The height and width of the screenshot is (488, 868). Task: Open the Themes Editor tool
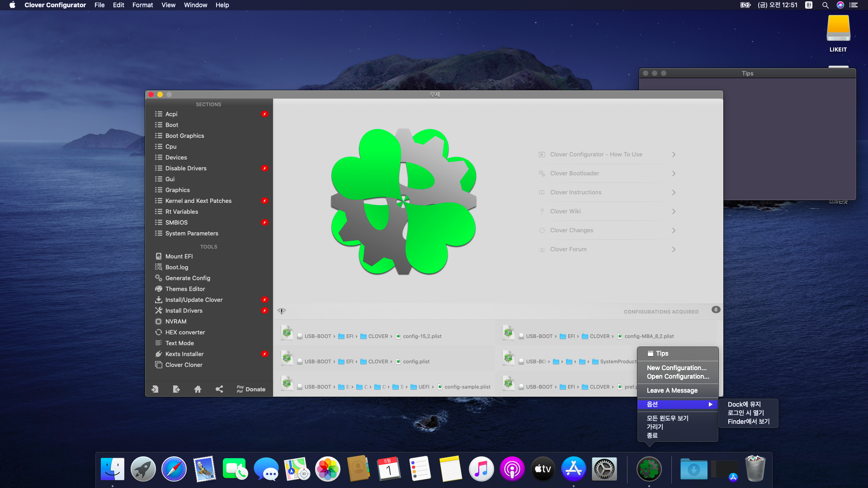(x=185, y=289)
